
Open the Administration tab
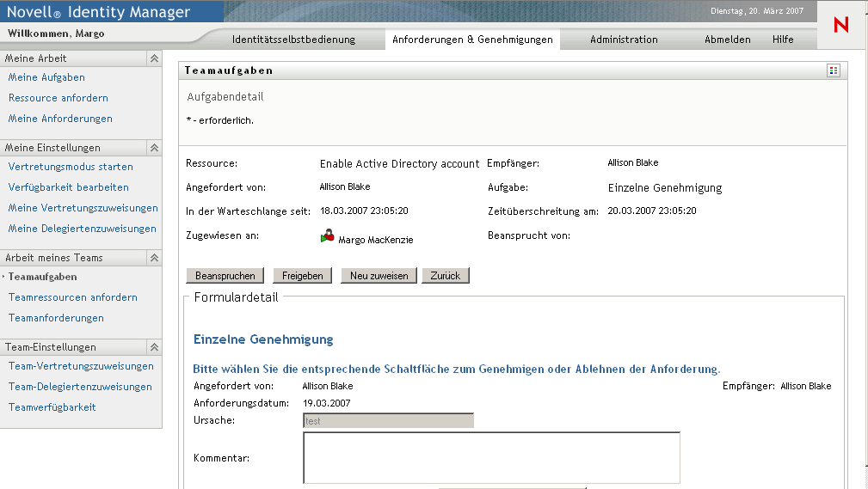[x=624, y=40]
